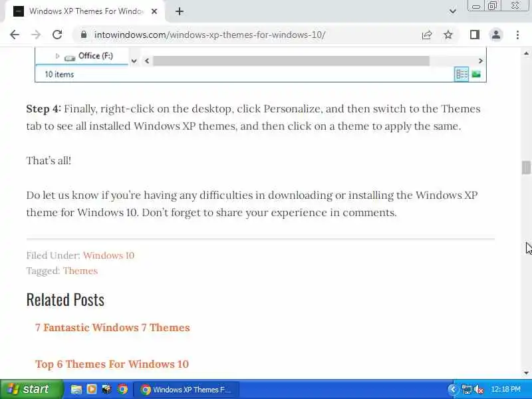Launch file explorer from quick launch
Viewport: 532px width, 399px height.
(76, 389)
